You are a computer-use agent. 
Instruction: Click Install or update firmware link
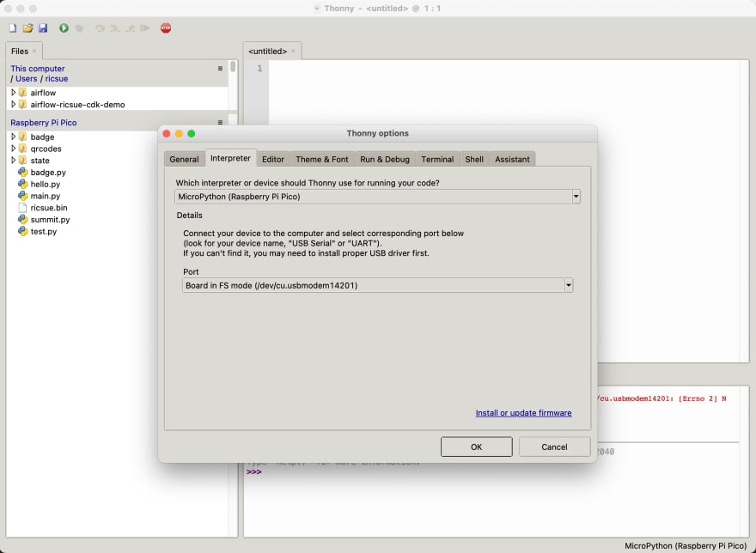click(x=523, y=413)
